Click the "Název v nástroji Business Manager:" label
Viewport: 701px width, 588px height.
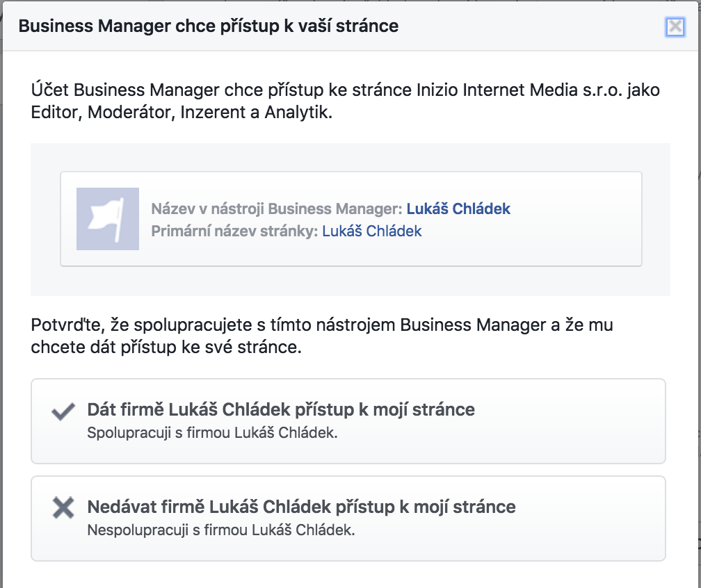tap(277, 209)
